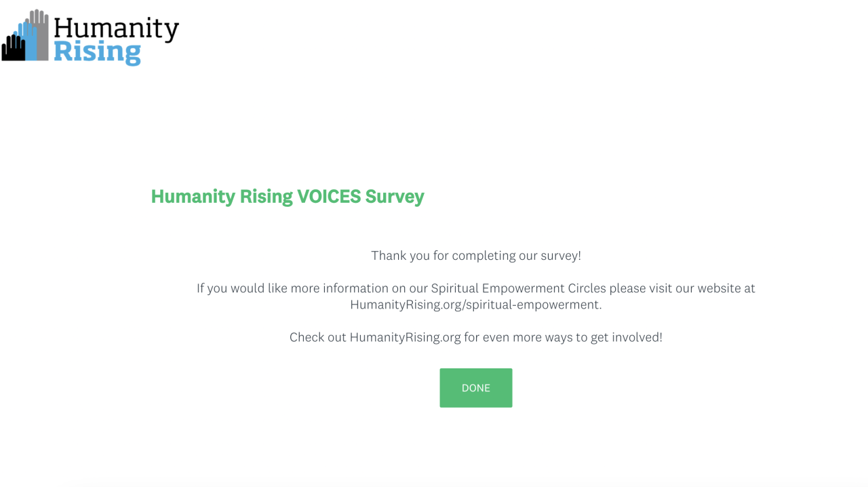Viewport: 868px width, 487px height.
Task: Click the "Thank you for completing our survey!" message
Action: pos(476,256)
